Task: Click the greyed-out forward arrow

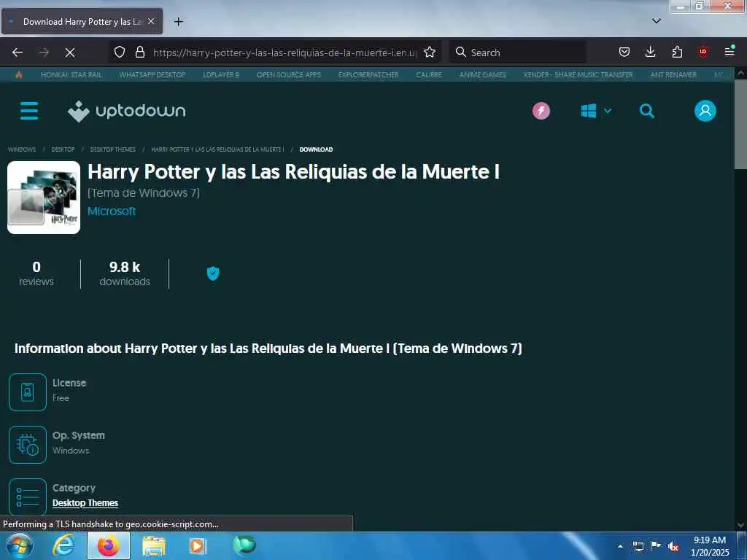Action: pyautogui.click(x=44, y=52)
